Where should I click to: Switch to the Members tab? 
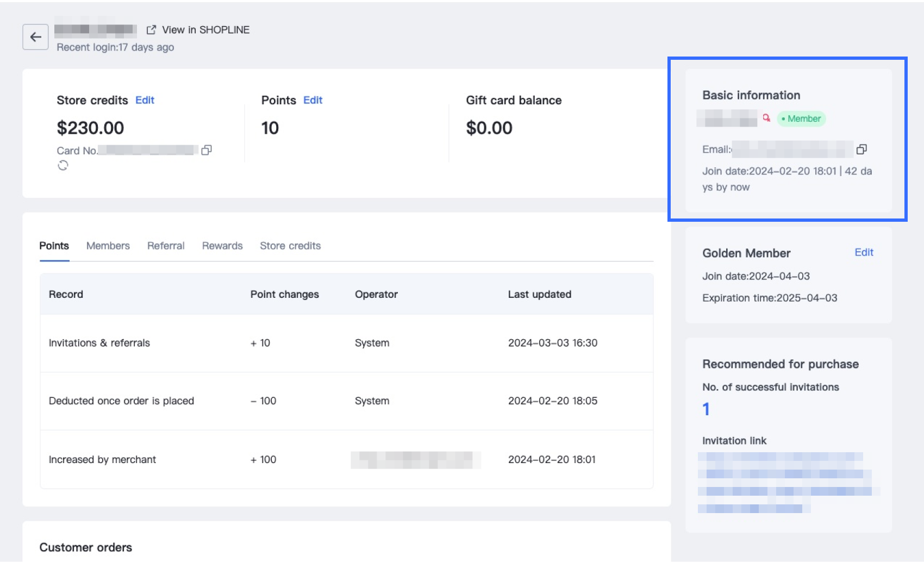click(x=108, y=246)
